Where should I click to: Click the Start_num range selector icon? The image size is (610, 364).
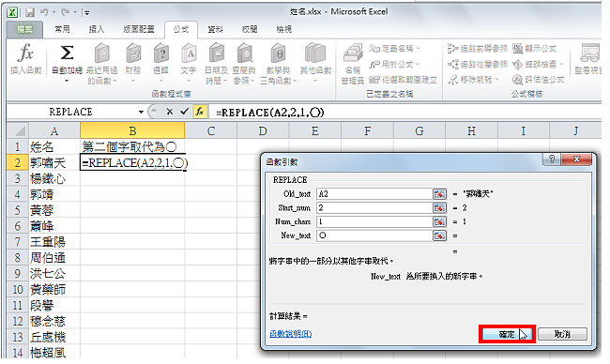pos(439,207)
